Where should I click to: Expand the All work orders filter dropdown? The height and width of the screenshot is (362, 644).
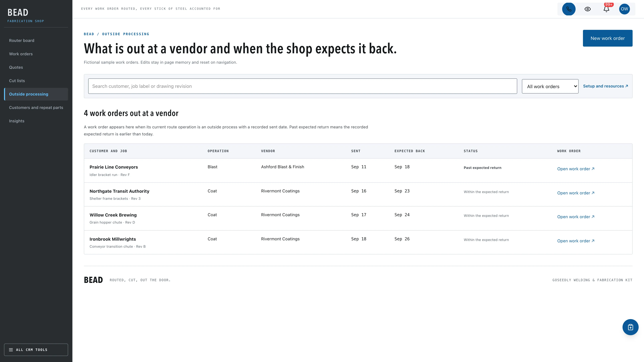tap(550, 86)
